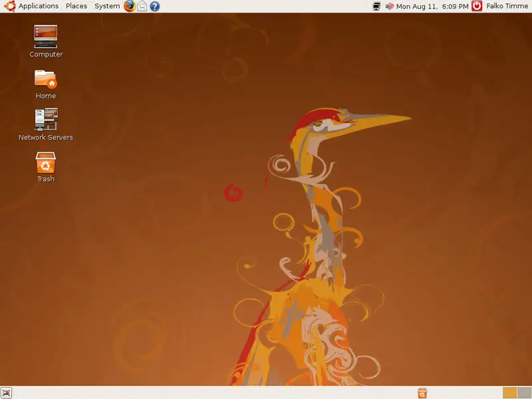Select the Network Servers desktop icon

click(46, 124)
